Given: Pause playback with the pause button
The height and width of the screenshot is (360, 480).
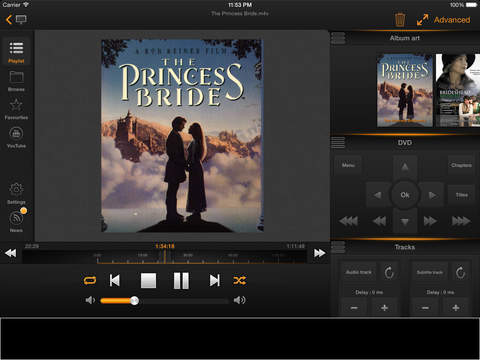Looking at the screenshot, I should (181, 281).
